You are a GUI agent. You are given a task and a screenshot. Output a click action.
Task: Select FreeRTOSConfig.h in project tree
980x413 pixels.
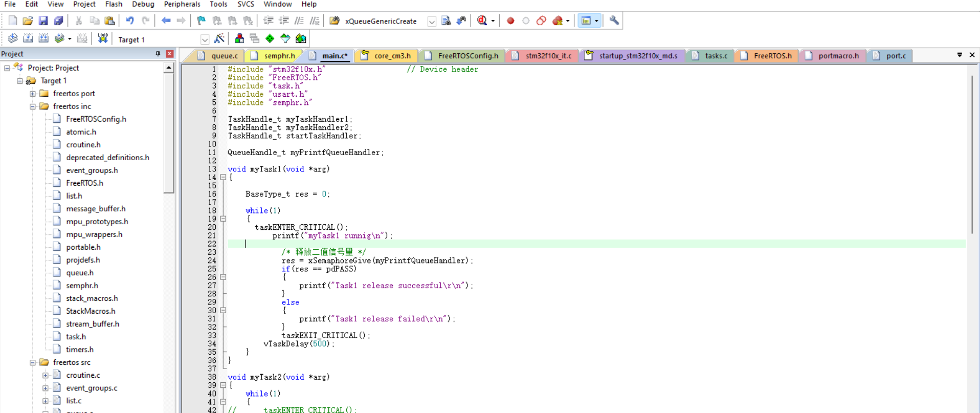click(x=96, y=119)
